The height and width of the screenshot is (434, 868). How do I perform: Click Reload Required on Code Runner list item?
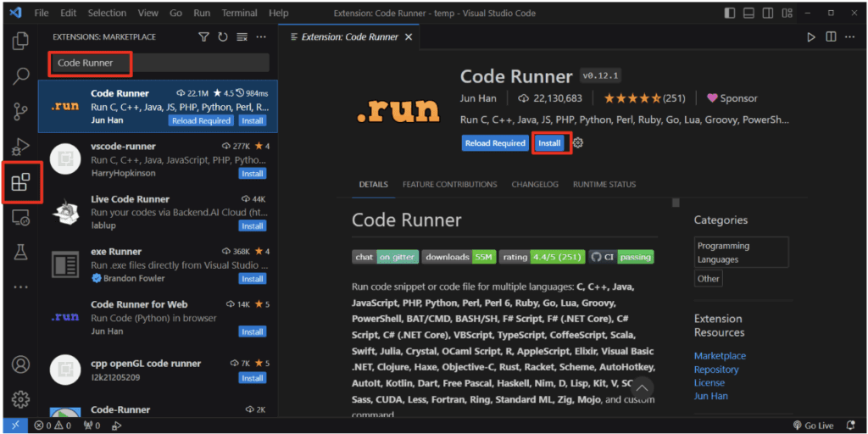pos(201,120)
